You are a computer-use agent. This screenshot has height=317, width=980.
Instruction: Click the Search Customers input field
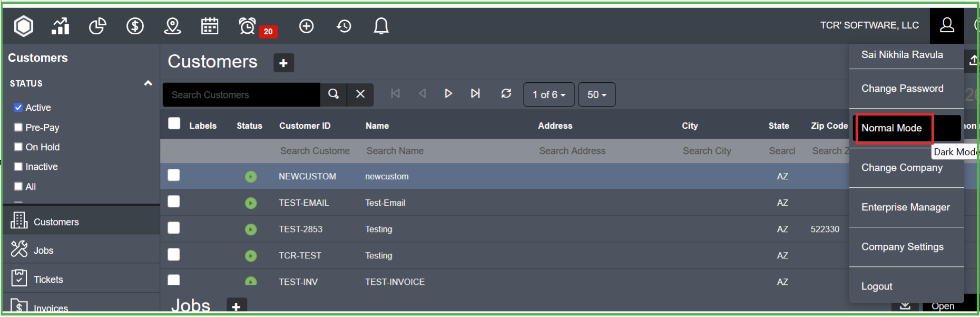point(241,95)
